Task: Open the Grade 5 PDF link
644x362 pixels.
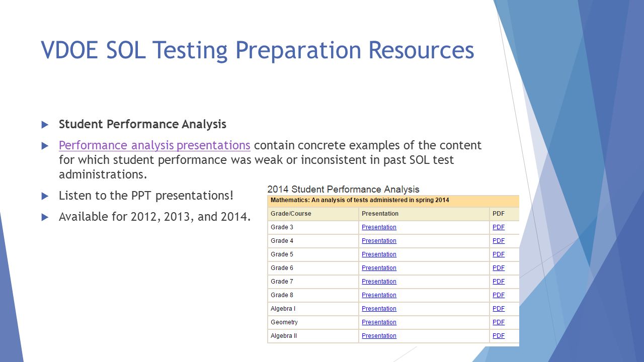Action: (x=499, y=254)
